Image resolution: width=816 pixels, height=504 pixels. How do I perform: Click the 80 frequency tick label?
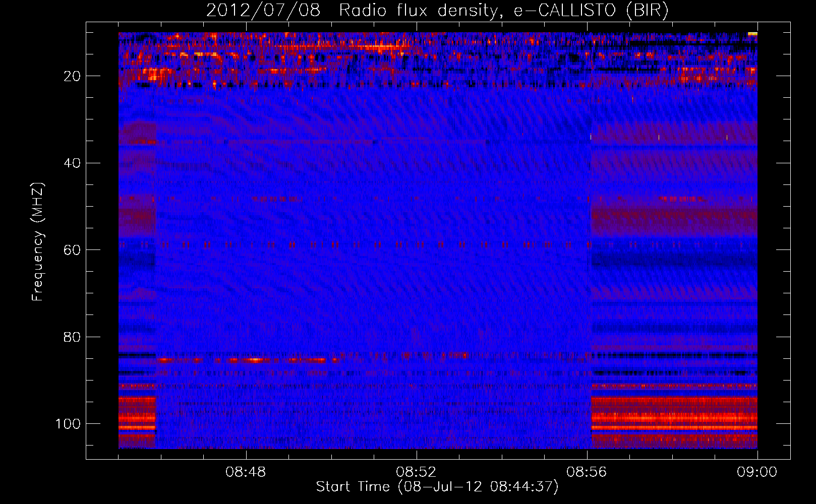point(73,337)
